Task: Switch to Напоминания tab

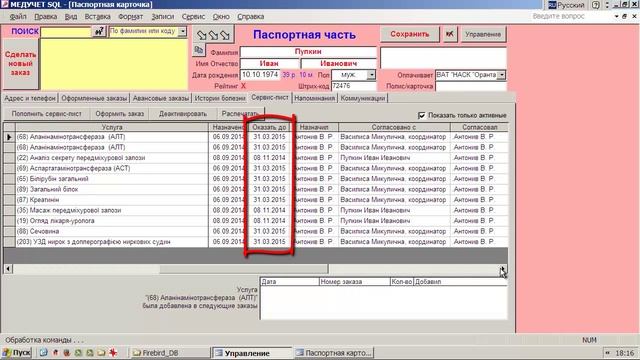Action: click(x=315, y=98)
